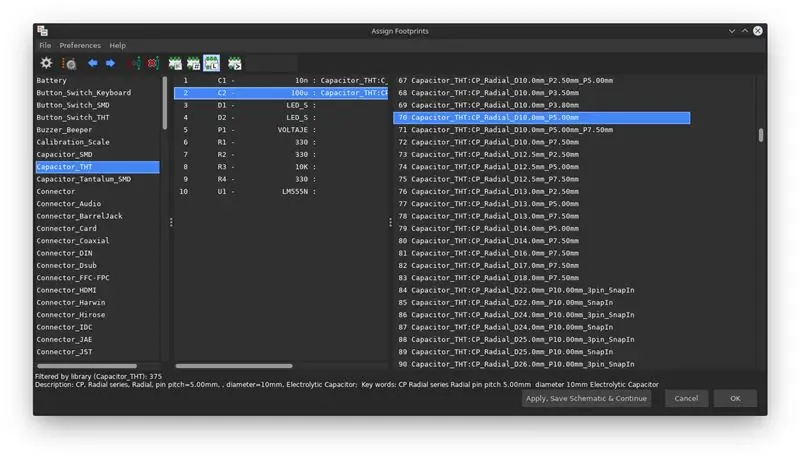Select symbol row D1 LED_S
This screenshot has height=458, width=800.
tap(281, 105)
